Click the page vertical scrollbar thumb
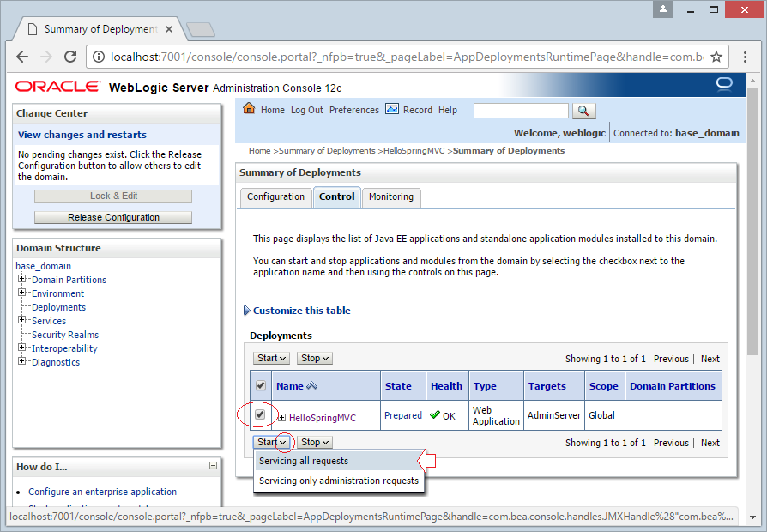This screenshot has width=767, height=532. coord(752,221)
